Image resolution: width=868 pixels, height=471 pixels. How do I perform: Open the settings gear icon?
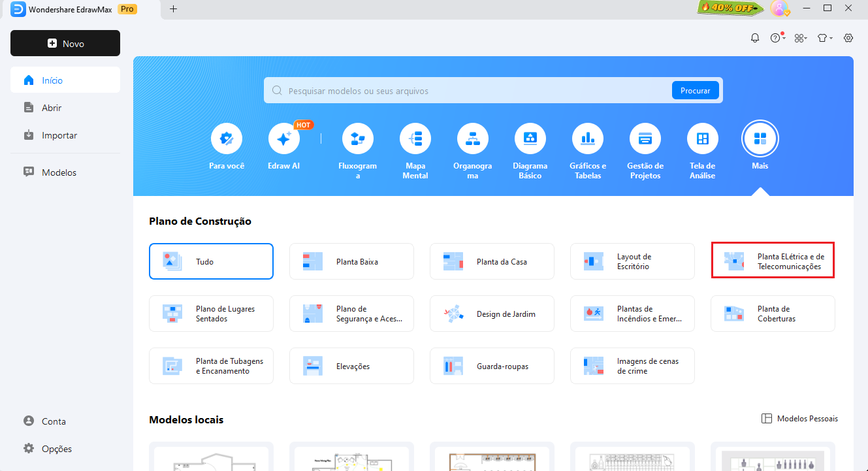[848, 38]
